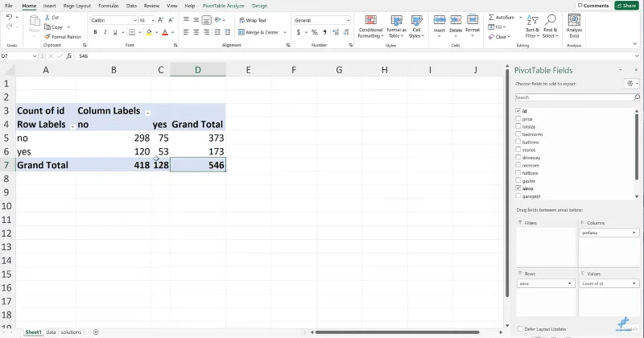Open the Data ribbon tab
Image resolution: width=644 pixels, height=338 pixels.
point(131,6)
